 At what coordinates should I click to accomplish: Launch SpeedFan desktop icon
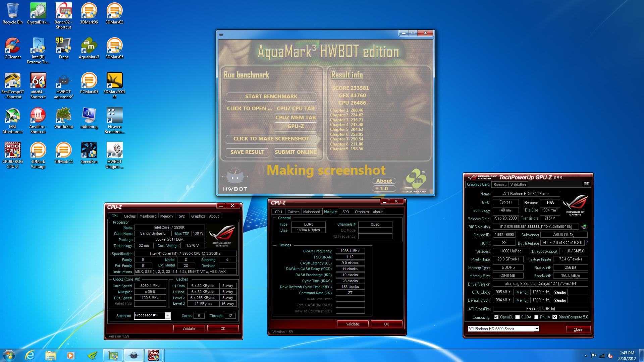pyautogui.click(x=89, y=153)
